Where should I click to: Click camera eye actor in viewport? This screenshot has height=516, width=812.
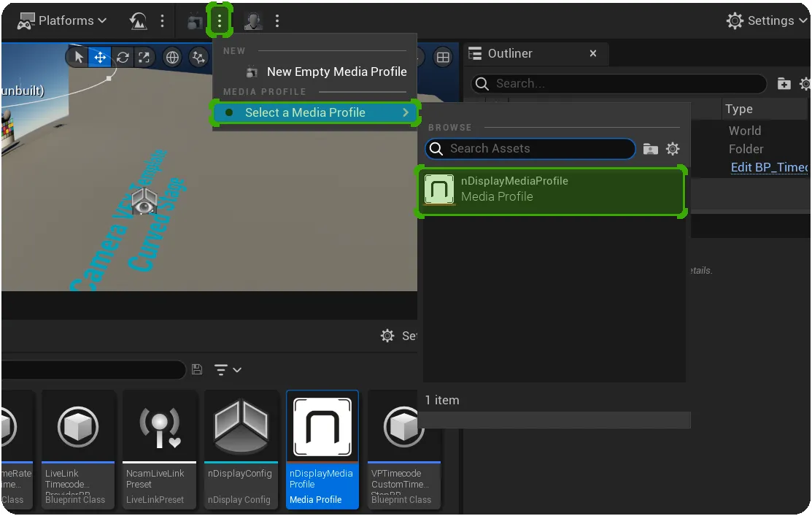point(144,201)
